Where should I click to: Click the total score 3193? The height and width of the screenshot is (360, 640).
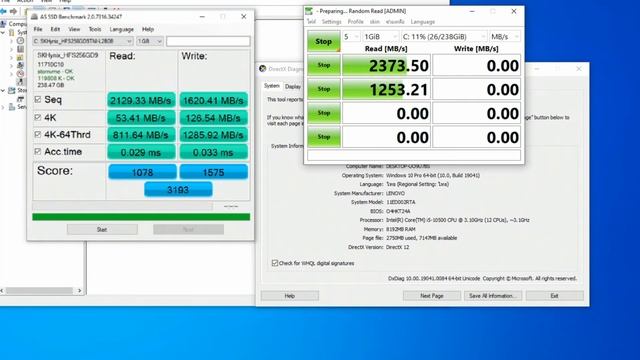click(x=178, y=189)
